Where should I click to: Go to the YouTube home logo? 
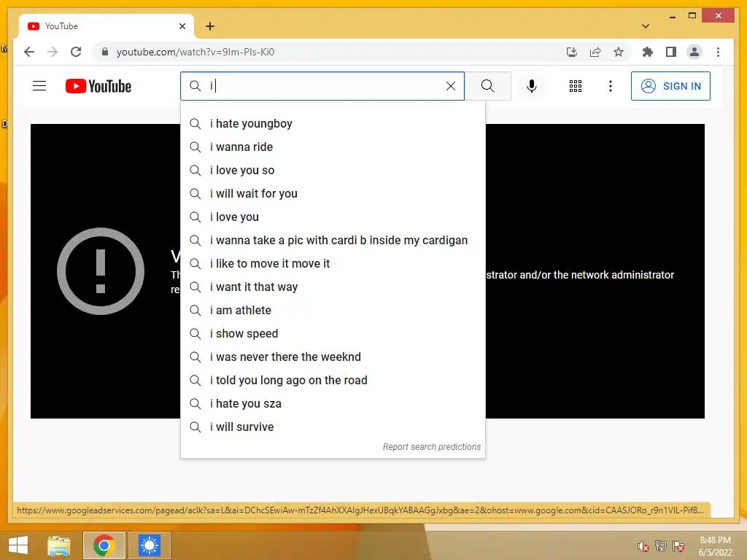coord(98,86)
